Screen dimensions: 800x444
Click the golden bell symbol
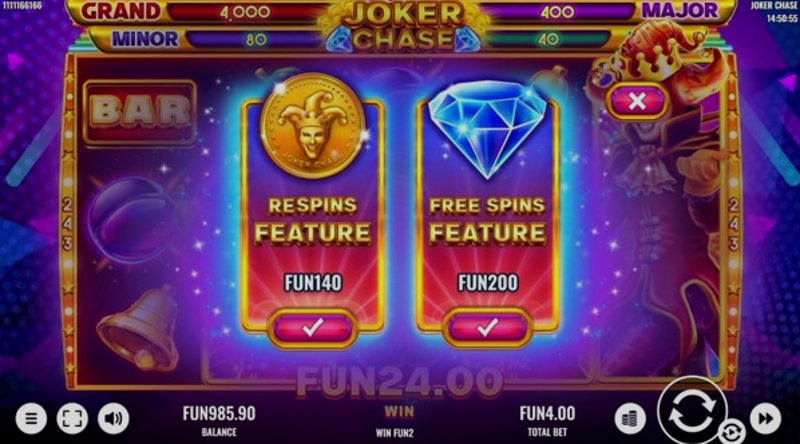(x=139, y=329)
